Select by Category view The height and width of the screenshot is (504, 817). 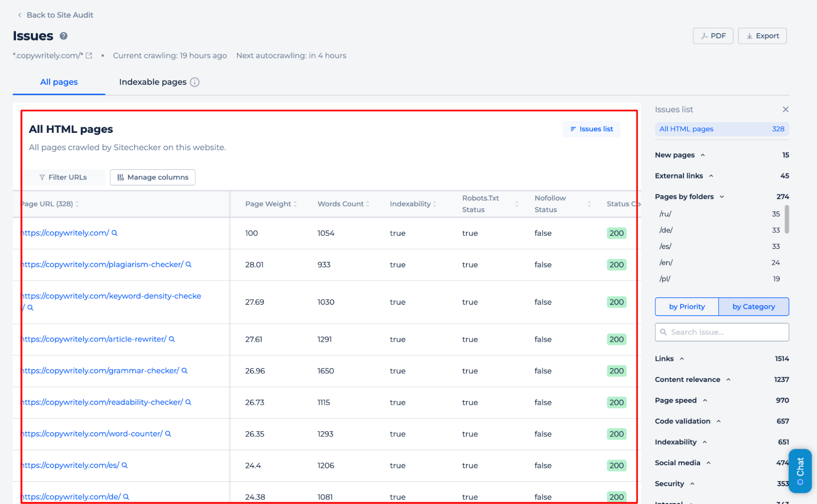(754, 307)
